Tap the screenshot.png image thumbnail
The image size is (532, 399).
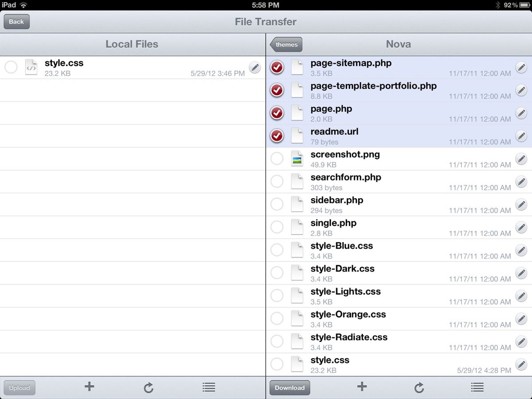[x=297, y=159]
